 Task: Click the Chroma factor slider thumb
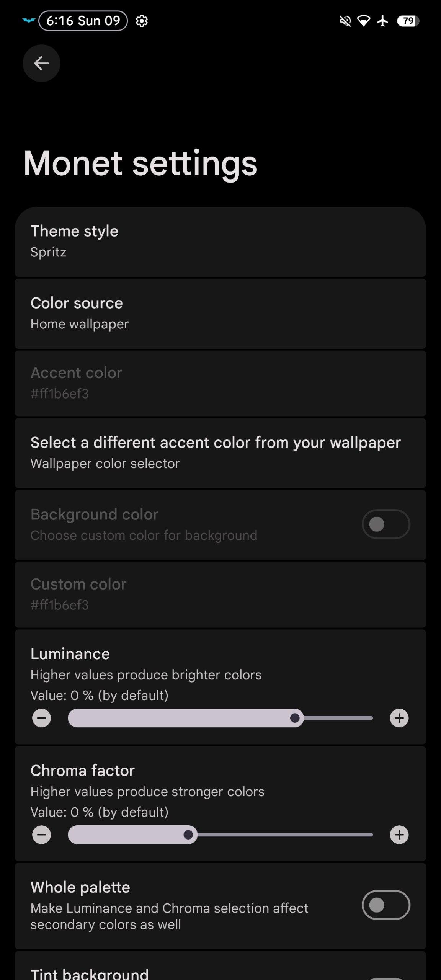pyautogui.click(x=188, y=835)
